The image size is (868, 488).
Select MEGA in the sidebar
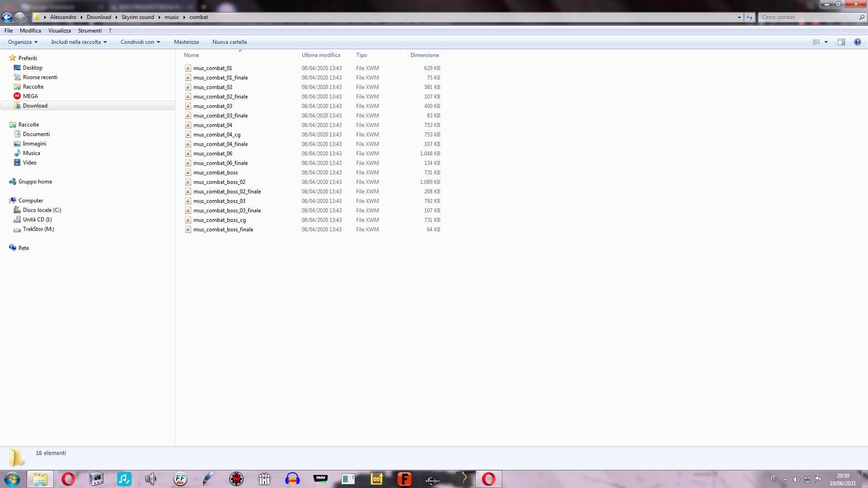[x=30, y=96]
